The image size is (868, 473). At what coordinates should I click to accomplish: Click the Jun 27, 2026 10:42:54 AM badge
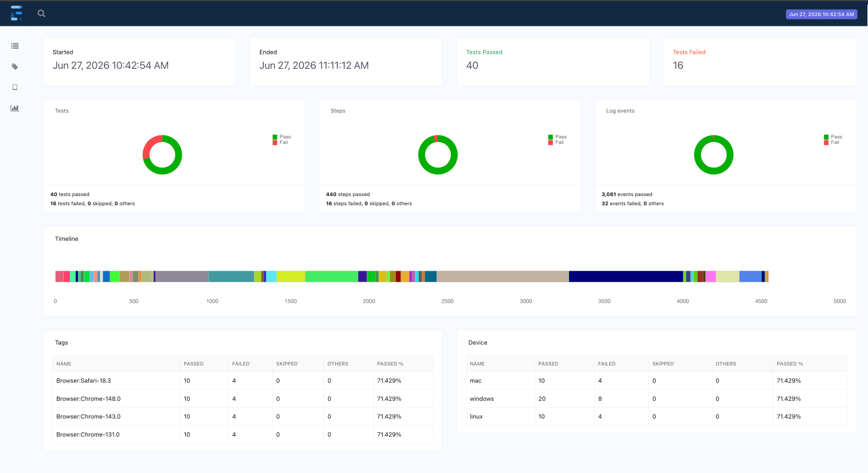click(822, 14)
